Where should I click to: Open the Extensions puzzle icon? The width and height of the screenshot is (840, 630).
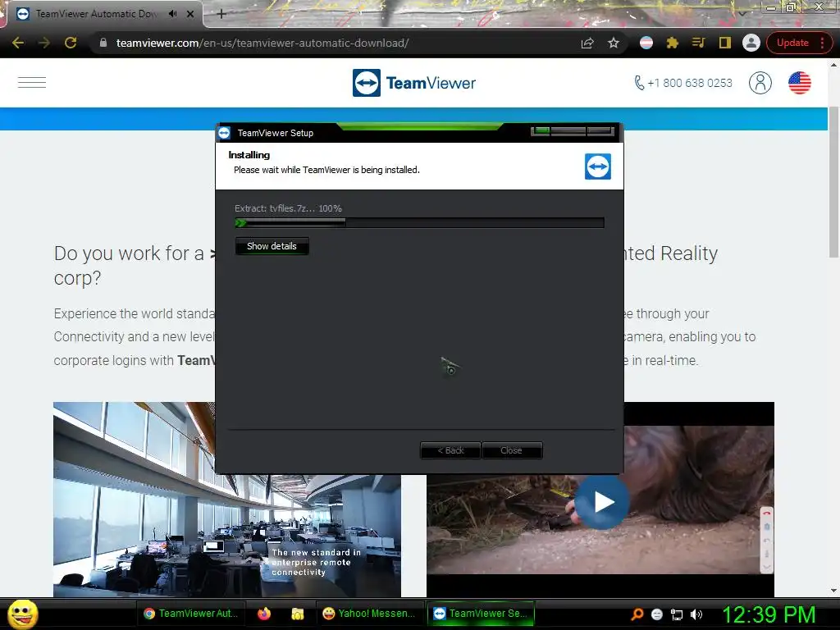click(x=673, y=43)
